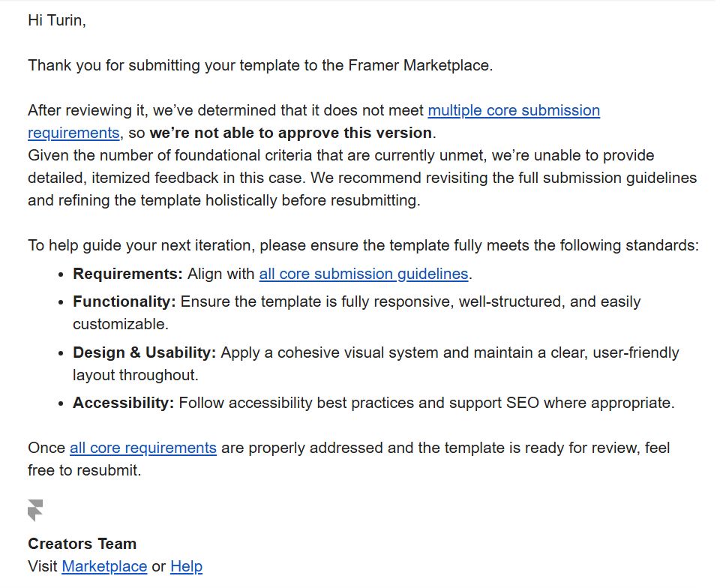Viewport: 720px width, 588px height.
Task: Click the 'To help guide your next iteration' line
Action: 363,245
